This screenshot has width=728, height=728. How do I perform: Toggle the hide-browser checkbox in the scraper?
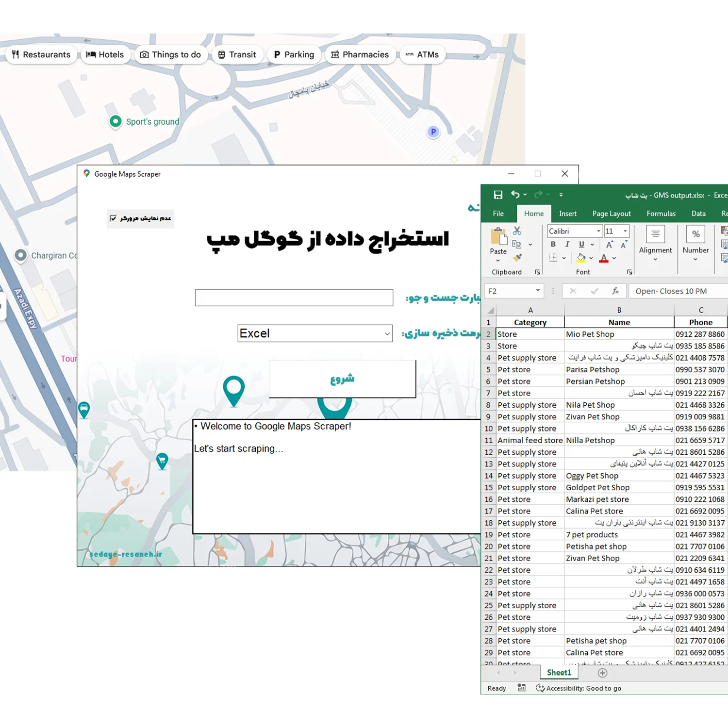(113, 218)
